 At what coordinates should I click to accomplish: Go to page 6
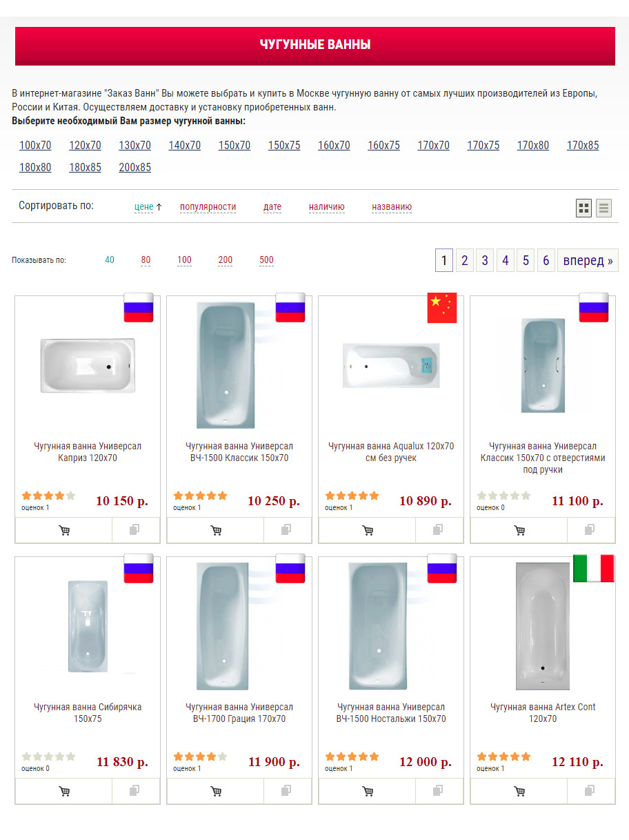pos(546,260)
